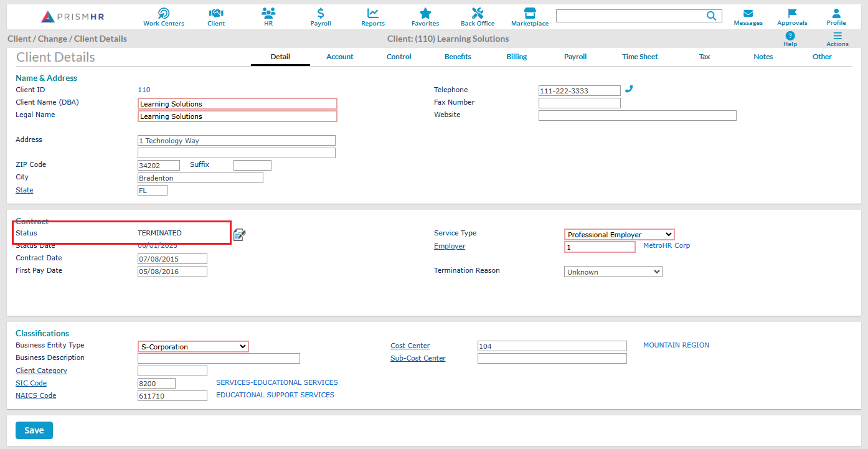Screen dimensions: 868x449
Task: Click the Cost Center link
Action: pyautogui.click(x=410, y=346)
